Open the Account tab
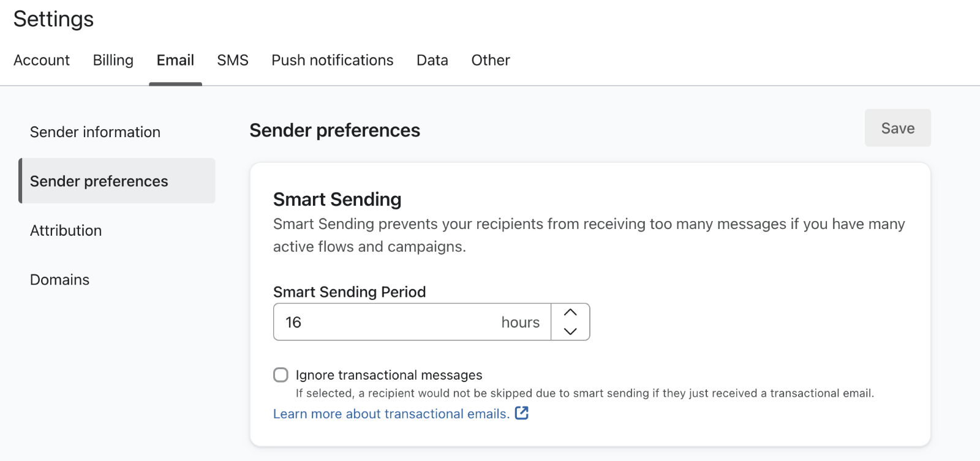980x461 pixels. (x=42, y=60)
